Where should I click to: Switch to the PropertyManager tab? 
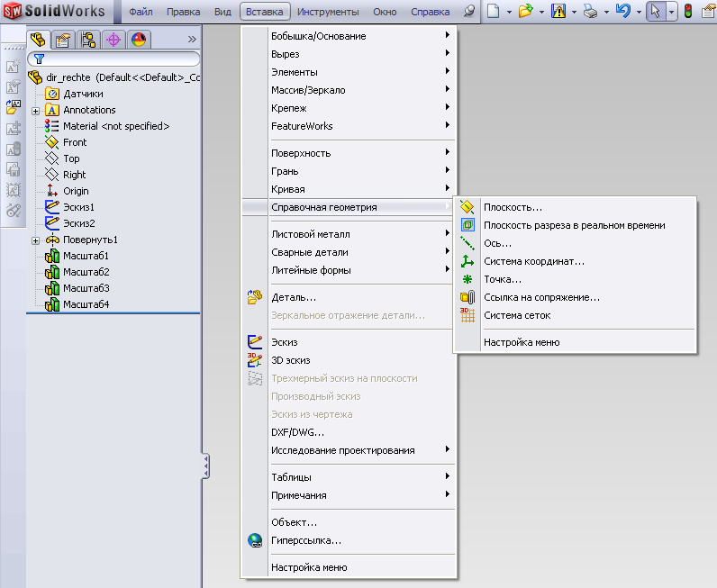coord(63,40)
